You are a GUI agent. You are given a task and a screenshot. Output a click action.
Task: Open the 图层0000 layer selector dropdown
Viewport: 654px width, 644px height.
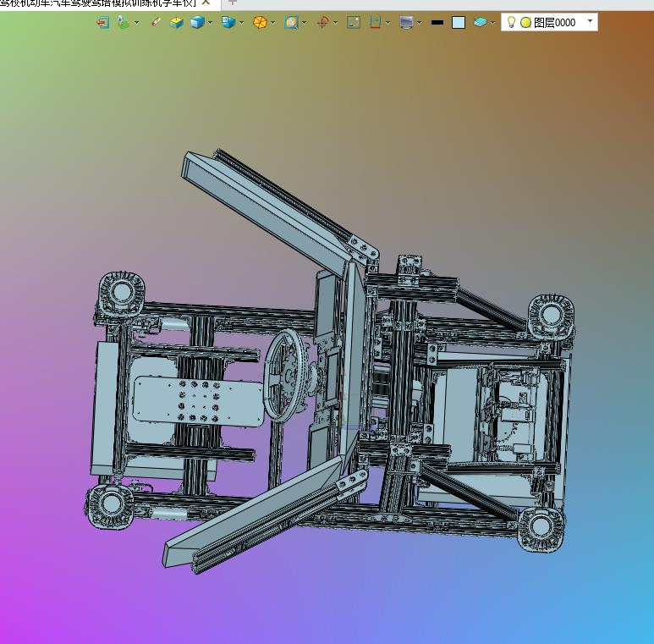click(590, 21)
